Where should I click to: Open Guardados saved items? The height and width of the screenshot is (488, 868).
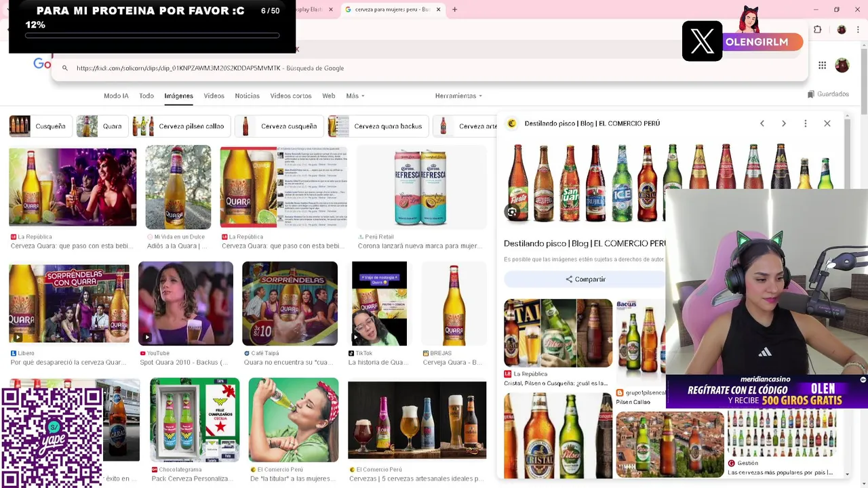pos(828,94)
